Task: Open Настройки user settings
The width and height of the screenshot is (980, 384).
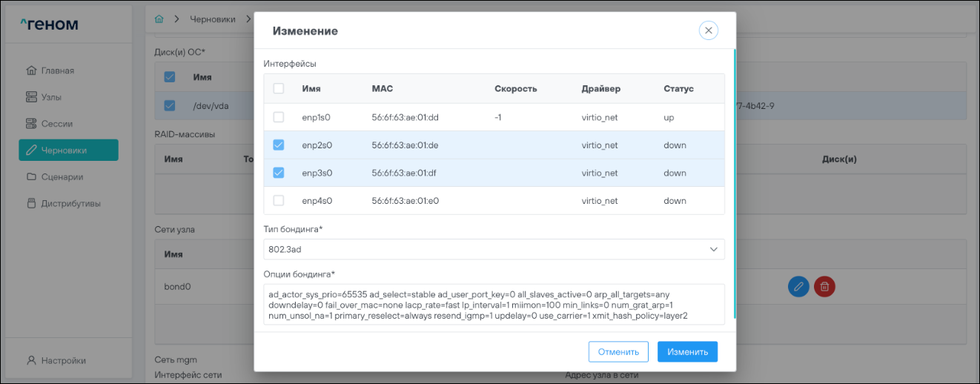Action: [x=63, y=360]
